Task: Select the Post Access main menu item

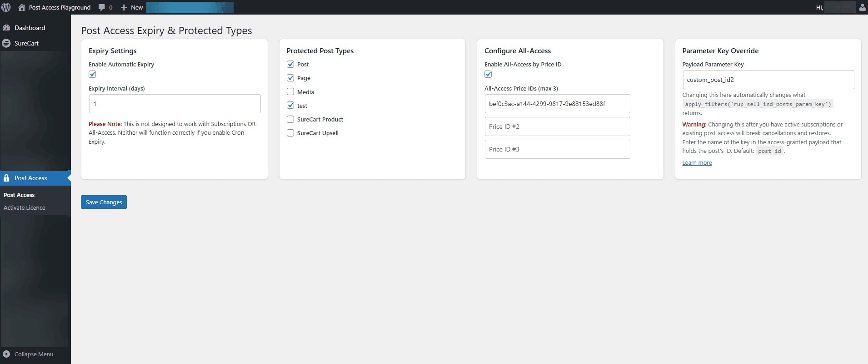Action: (x=35, y=178)
